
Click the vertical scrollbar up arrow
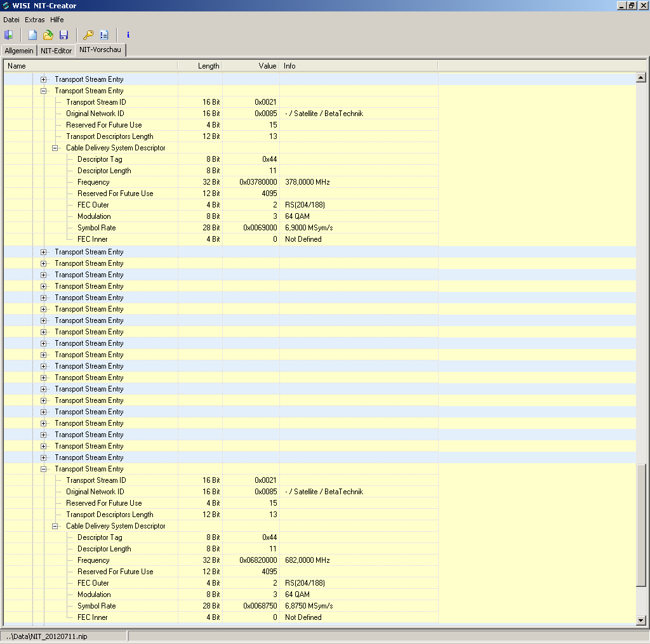coord(640,78)
